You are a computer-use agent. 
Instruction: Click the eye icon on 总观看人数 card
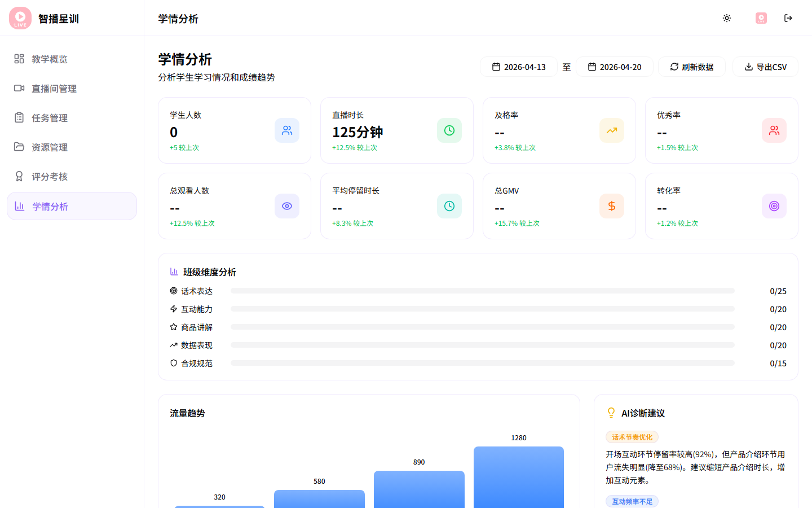pos(287,206)
